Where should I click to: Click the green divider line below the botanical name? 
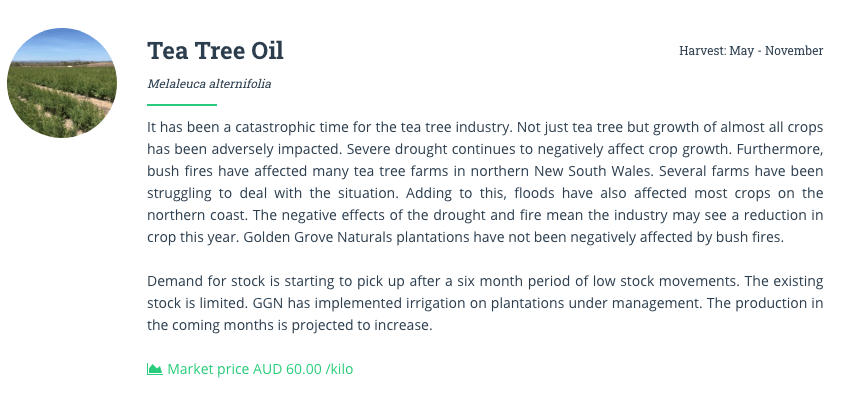tap(182, 104)
